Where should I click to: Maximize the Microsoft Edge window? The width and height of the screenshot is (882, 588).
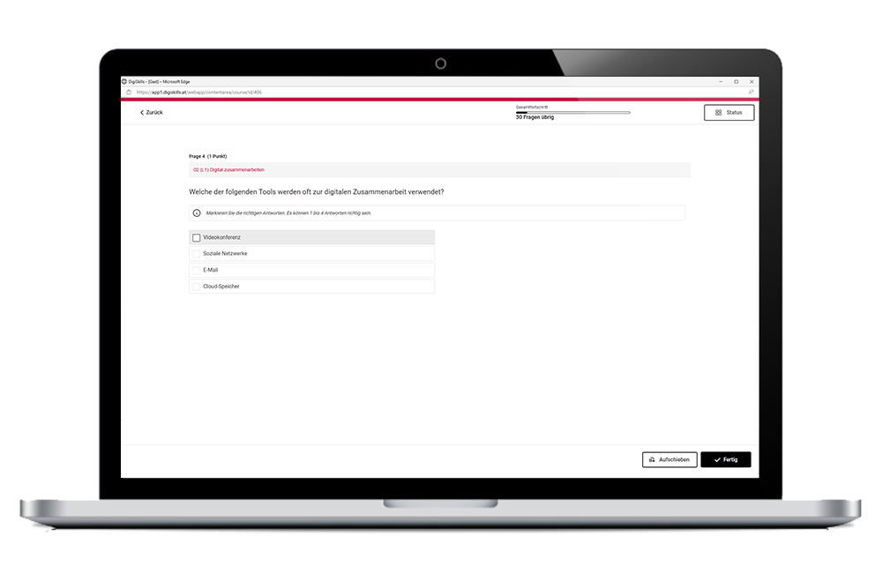tap(736, 82)
